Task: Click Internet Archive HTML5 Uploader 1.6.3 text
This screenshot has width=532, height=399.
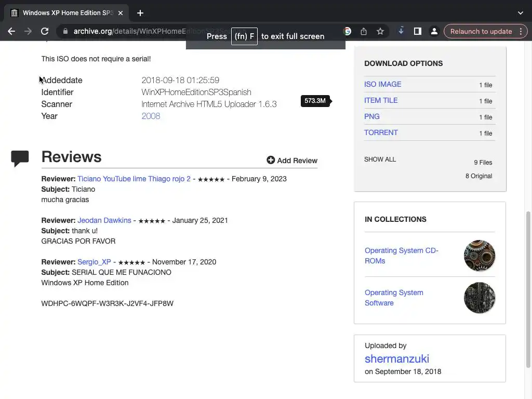Action: click(x=209, y=104)
